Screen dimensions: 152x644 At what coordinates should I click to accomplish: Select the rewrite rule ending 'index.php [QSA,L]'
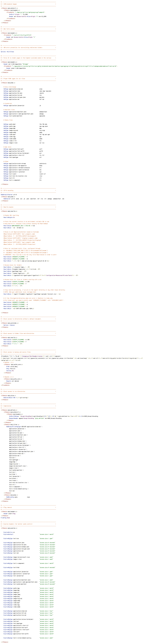(x=19, y=309)
